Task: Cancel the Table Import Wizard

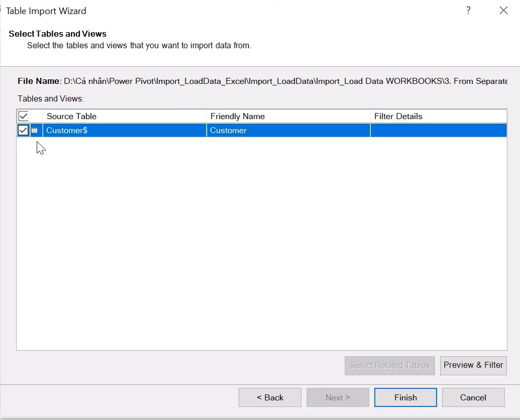Action: 473,397
